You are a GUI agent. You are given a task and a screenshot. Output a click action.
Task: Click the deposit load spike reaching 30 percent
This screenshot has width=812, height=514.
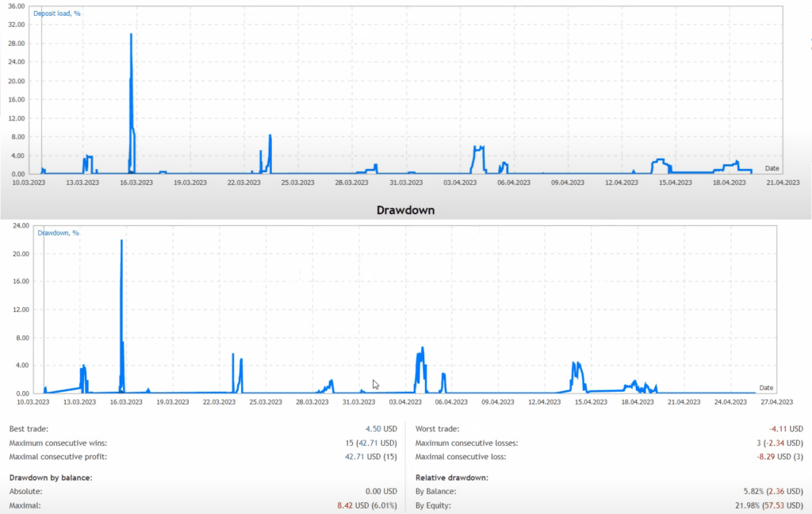[131, 36]
